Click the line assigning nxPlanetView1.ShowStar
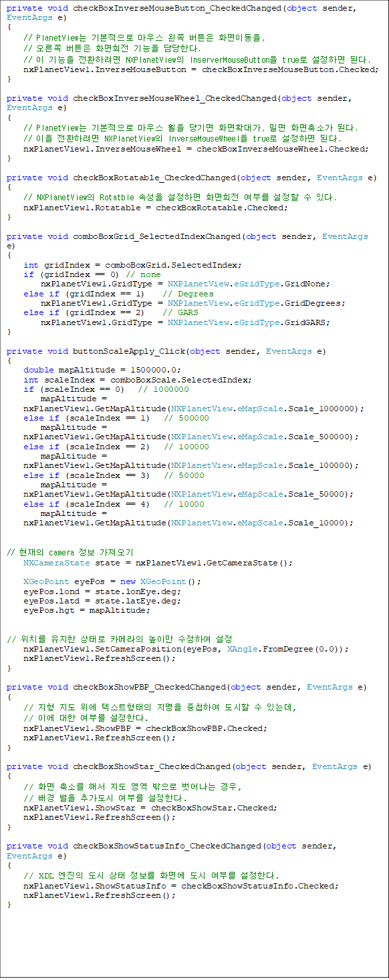This screenshot has height=980, width=389. point(150,808)
